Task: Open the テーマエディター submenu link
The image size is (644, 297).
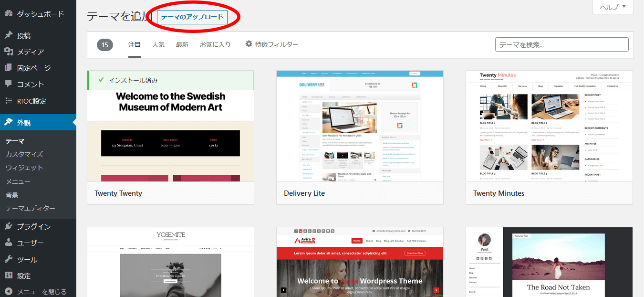Action: click(x=31, y=208)
